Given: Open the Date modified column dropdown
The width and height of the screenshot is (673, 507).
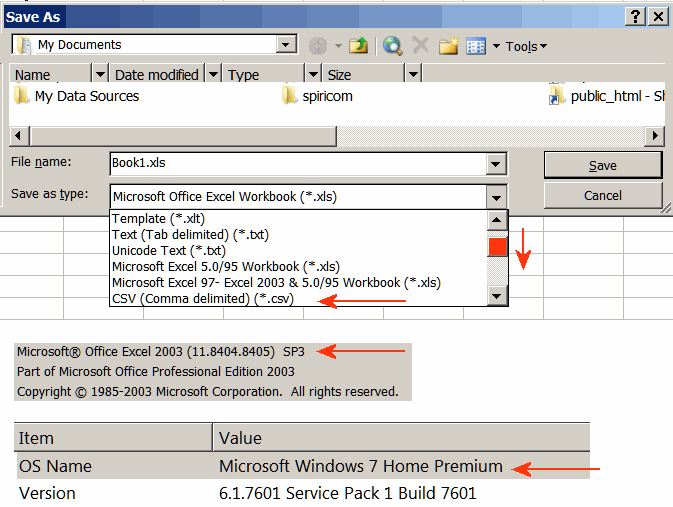Looking at the screenshot, I should (x=213, y=74).
